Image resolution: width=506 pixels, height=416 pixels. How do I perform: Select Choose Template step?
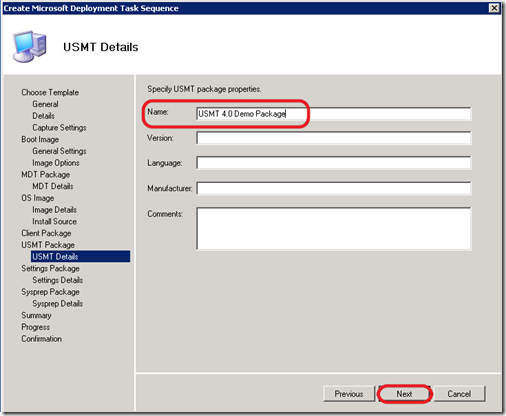click(x=50, y=92)
